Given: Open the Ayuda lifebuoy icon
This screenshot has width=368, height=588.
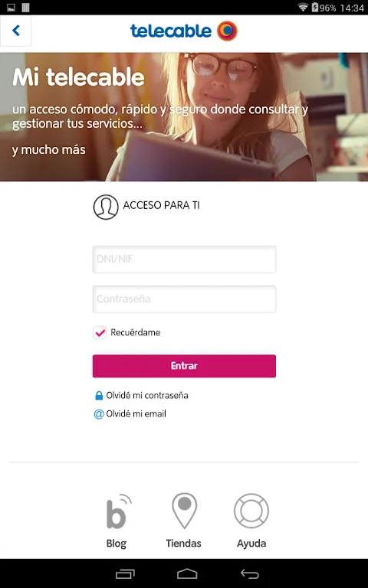Looking at the screenshot, I should 251,511.
